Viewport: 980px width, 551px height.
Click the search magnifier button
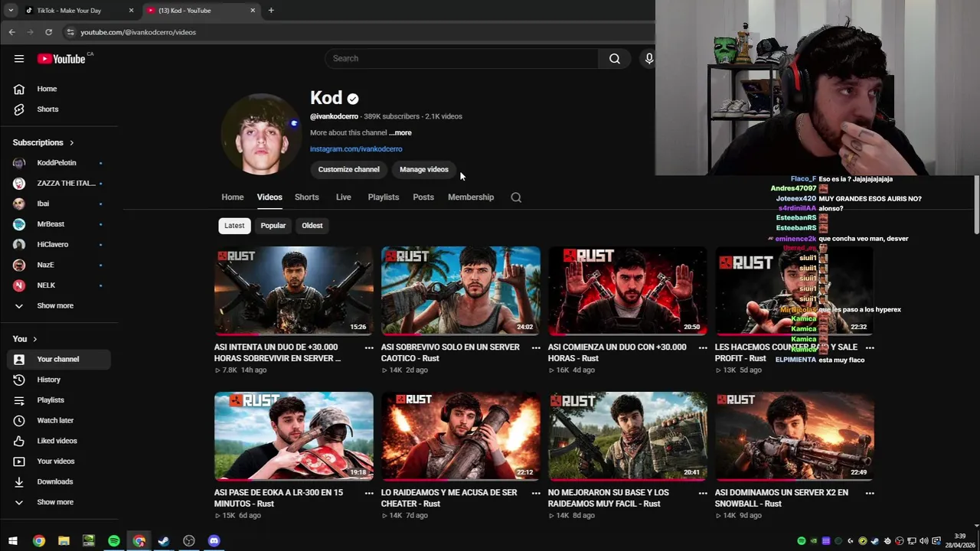[614, 59]
